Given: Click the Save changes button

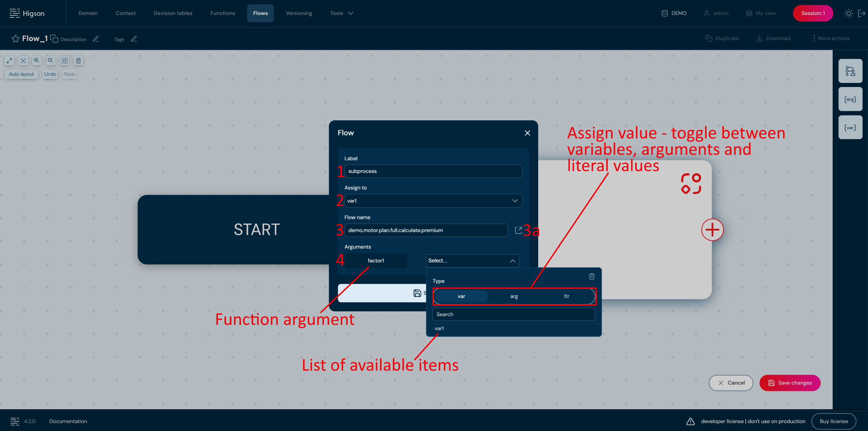Looking at the screenshot, I should click(x=790, y=383).
